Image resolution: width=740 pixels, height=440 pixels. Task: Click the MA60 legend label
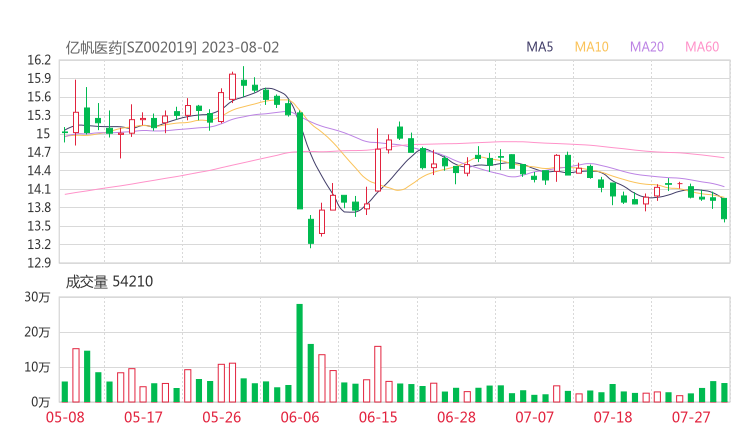pos(702,47)
